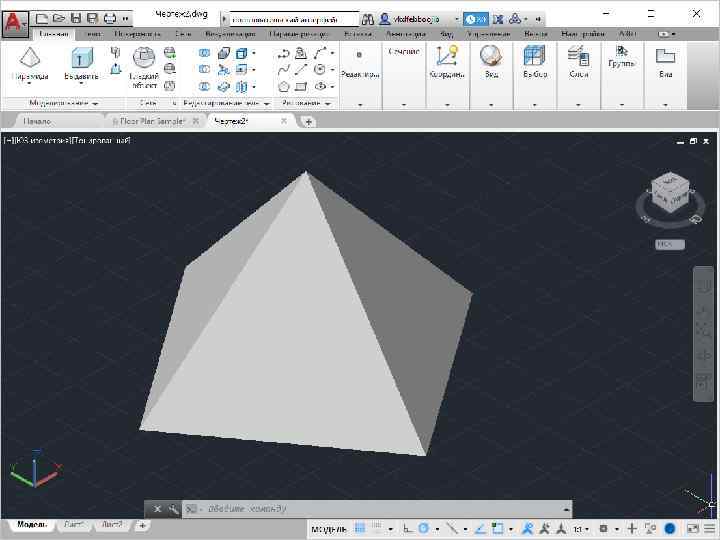This screenshot has height=540, width=720.
Task: Click the binoculars search icon
Action: (367, 19)
